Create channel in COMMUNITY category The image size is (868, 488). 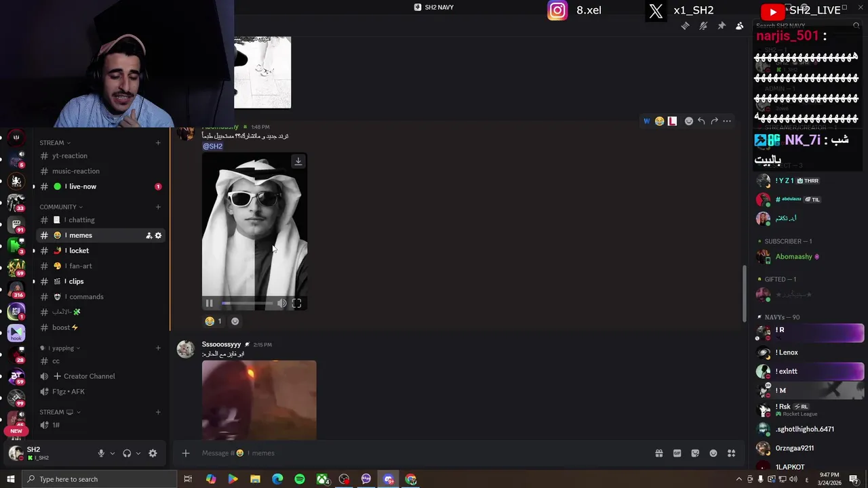click(x=158, y=207)
